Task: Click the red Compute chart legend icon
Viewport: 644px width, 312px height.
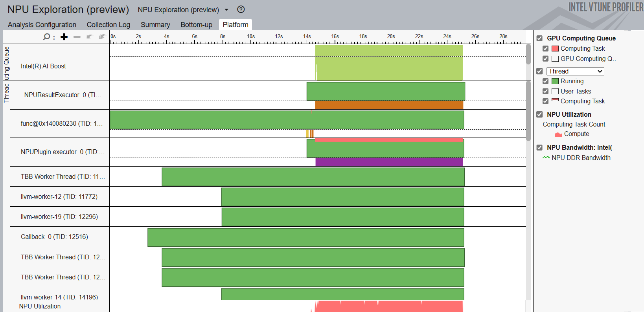Action: click(x=558, y=134)
